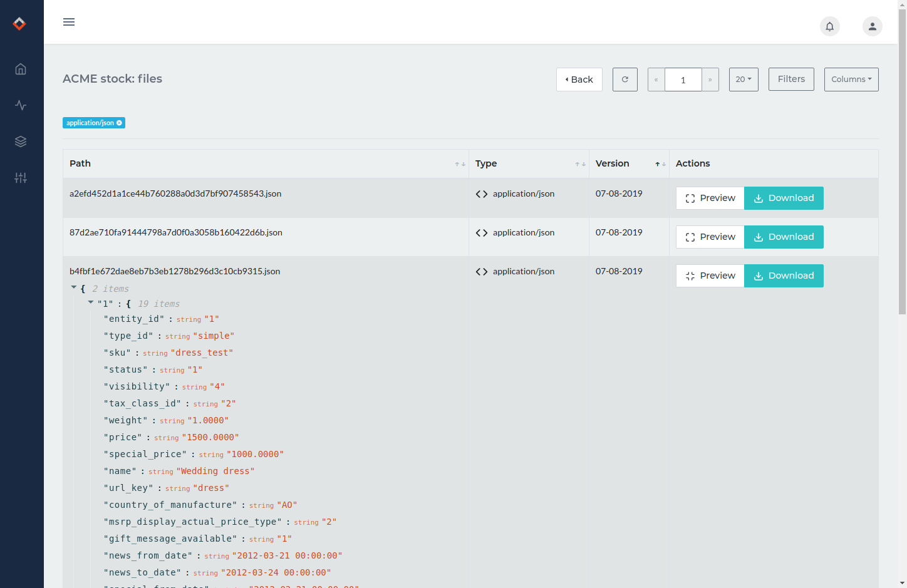907x588 pixels.
Task: Sort by the Path column arrows
Action: (460, 164)
